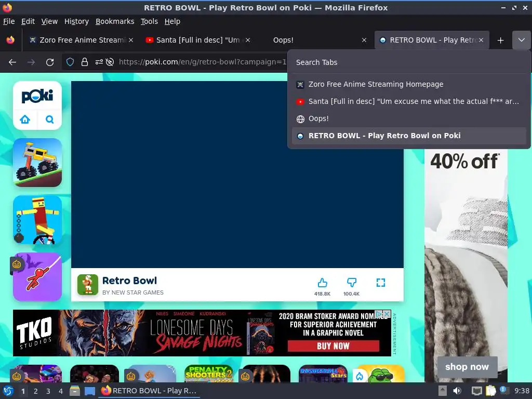
Task: Switch to workspace 3 in taskbar
Action: tap(48, 391)
